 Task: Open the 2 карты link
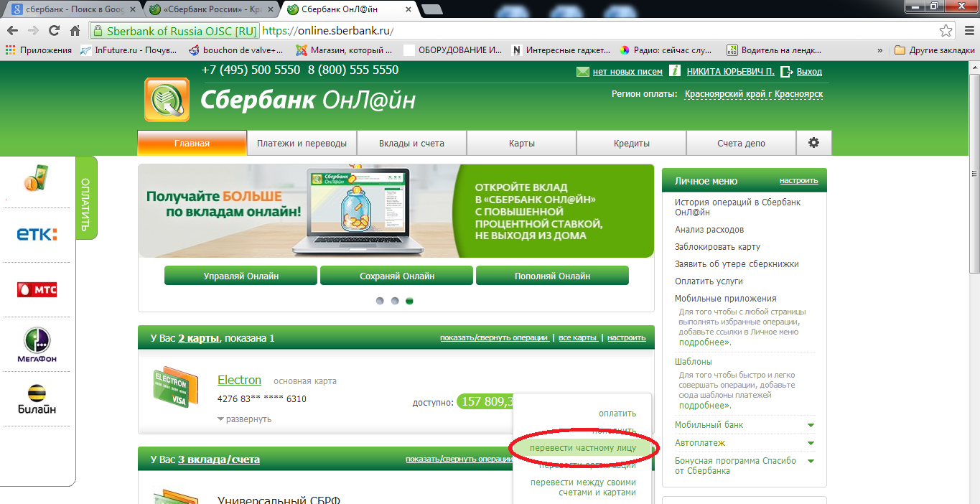coord(199,338)
